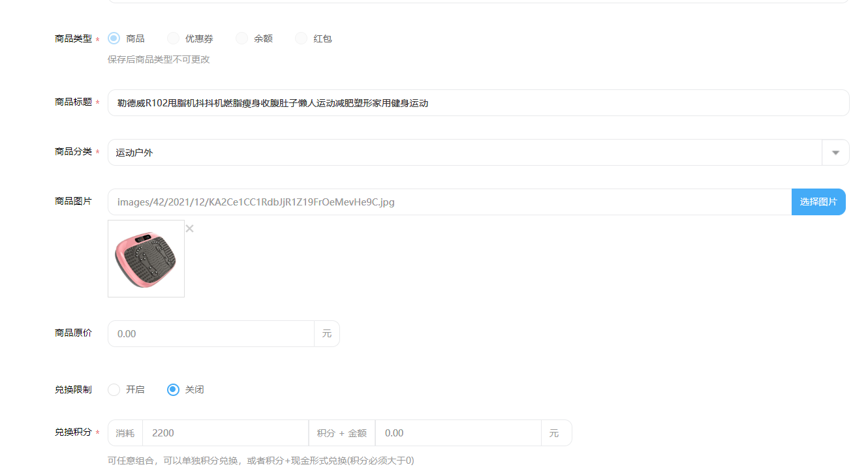Turn on 兑换限制 with the 开启 radio

pyautogui.click(x=114, y=389)
